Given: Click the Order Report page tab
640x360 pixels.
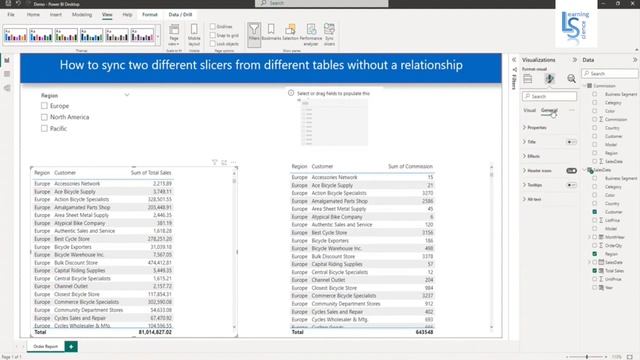Looking at the screenshot, I should click(45, 347).
